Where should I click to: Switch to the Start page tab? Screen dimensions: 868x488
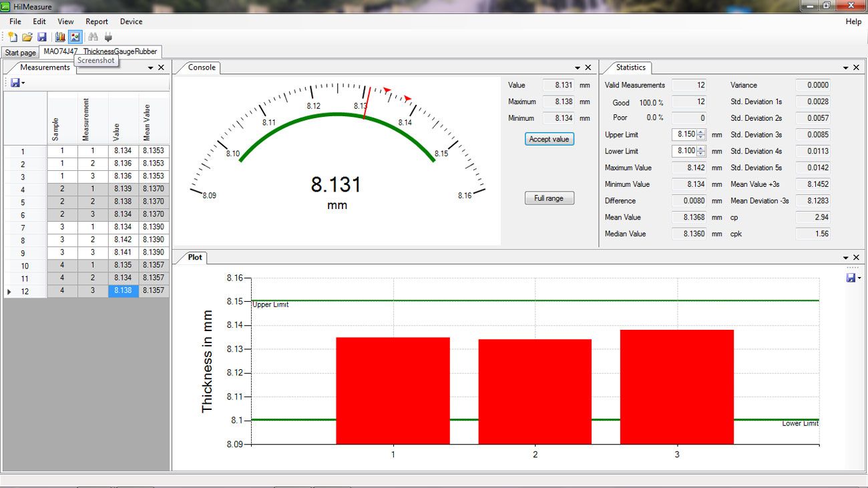tap(20, 53)
